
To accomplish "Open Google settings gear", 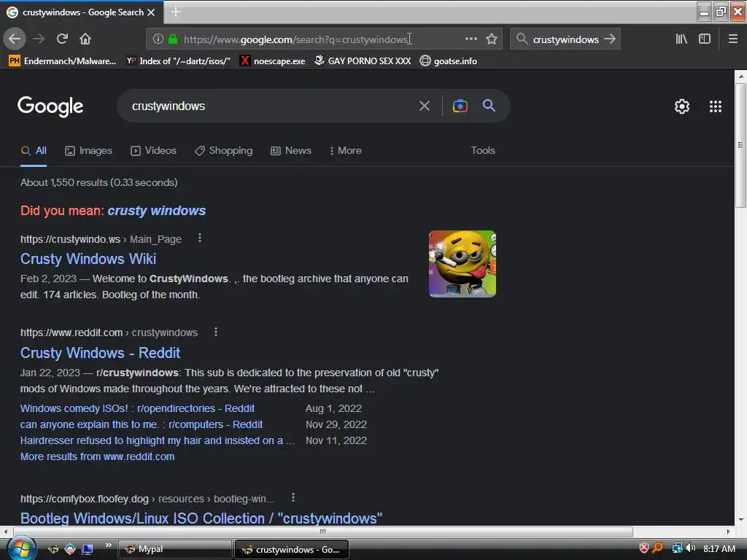I will pyautogui.click(x=682, y=106).
